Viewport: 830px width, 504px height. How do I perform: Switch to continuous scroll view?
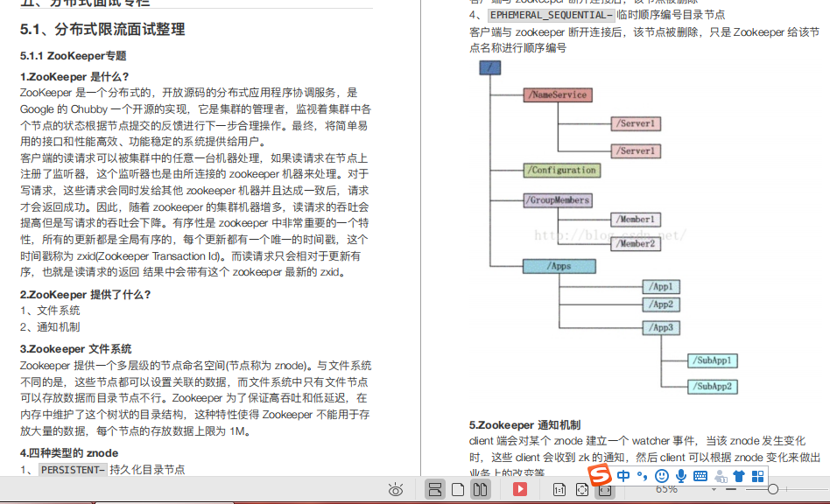point(434,490)
